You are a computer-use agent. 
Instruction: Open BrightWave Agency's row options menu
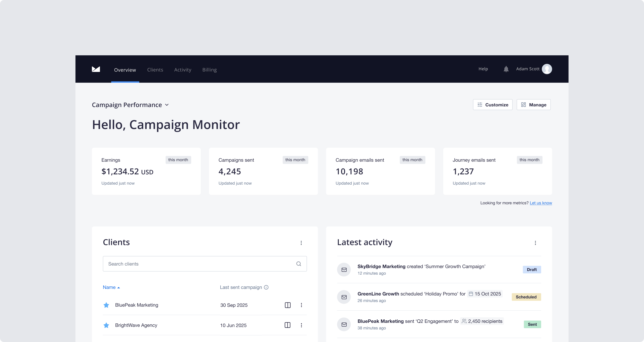coord(301,325)
